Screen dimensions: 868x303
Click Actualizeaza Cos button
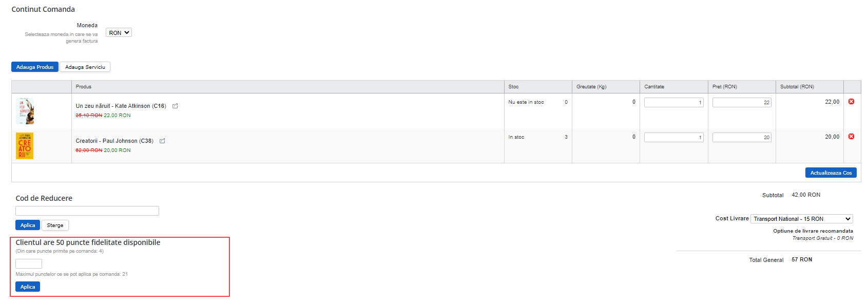click(x=831, y=173)
